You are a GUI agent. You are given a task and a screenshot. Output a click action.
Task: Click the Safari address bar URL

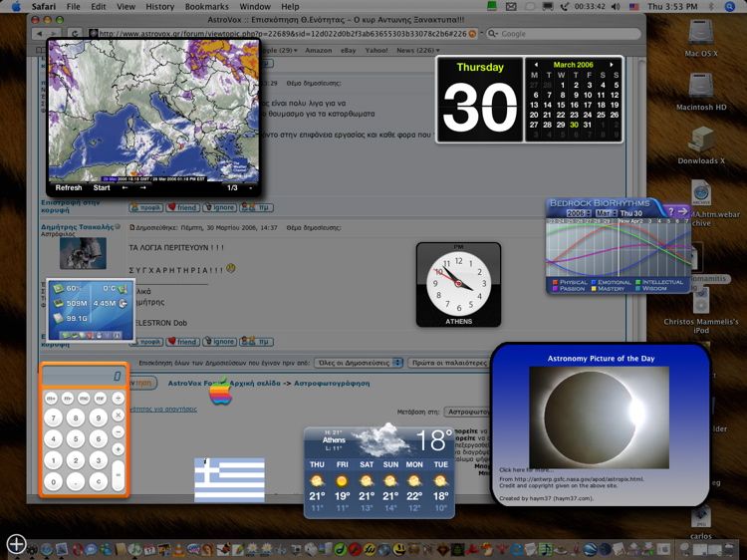pyautogui.click(x=282, y=34)
